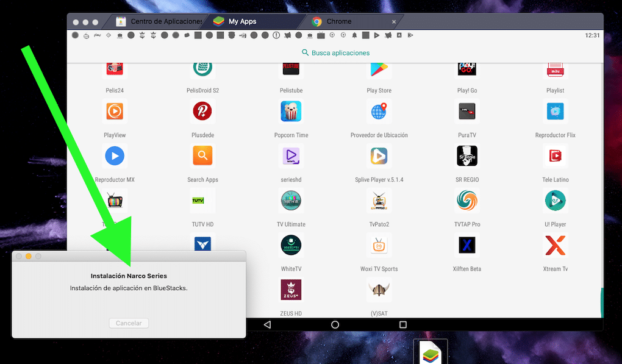
Task: Launch the Xtream Tv app
Action: pos(555,245)
